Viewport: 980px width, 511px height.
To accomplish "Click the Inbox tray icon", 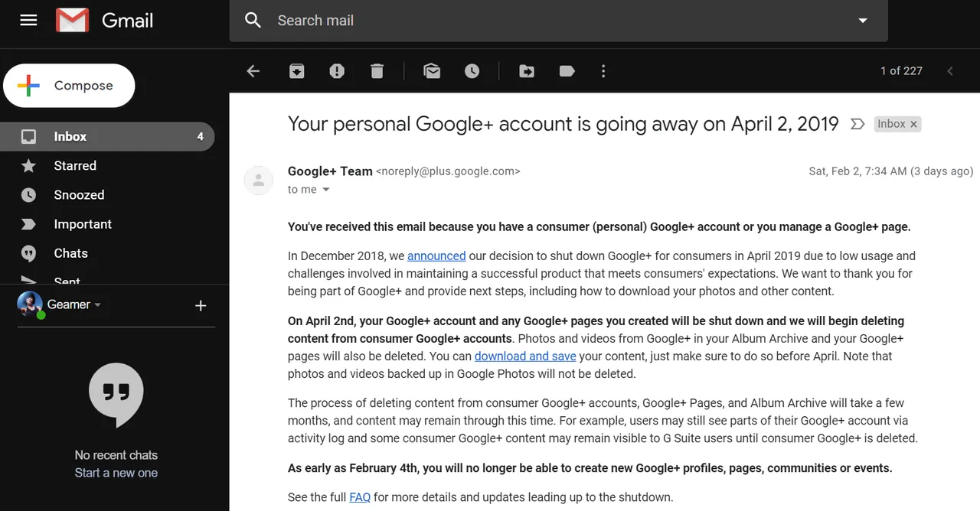I will [x=28, y=136].
